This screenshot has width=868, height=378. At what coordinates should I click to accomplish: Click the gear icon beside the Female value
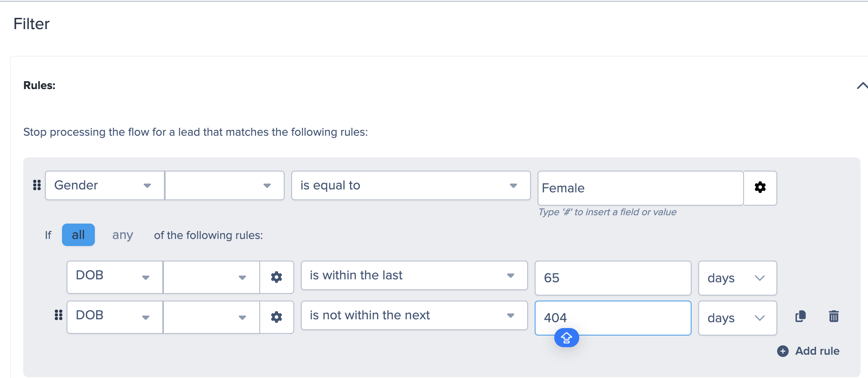(760, 188)
